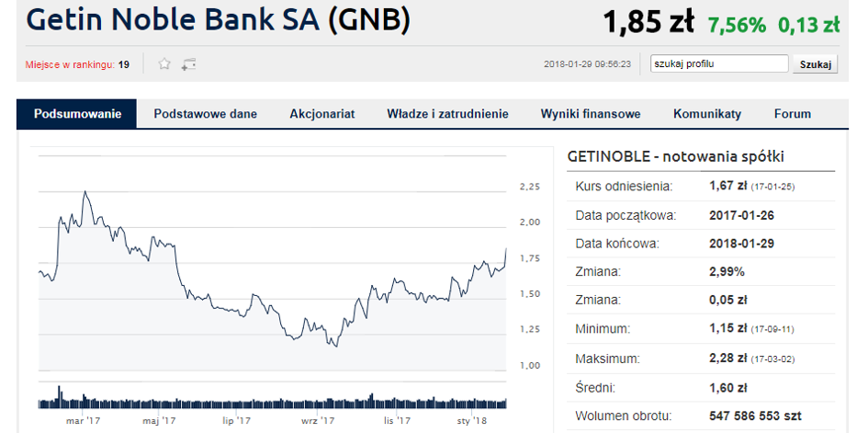The height and width of the screenshot is (433, 868).
Task: Go to Władze i zatrudnienie tab
Action: 447,114
